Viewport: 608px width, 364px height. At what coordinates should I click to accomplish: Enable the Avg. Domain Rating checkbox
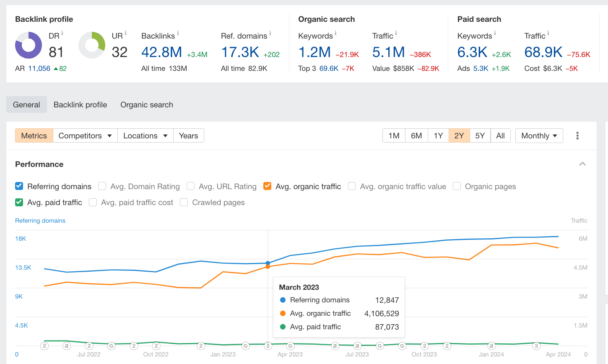[x=102, y=186]
